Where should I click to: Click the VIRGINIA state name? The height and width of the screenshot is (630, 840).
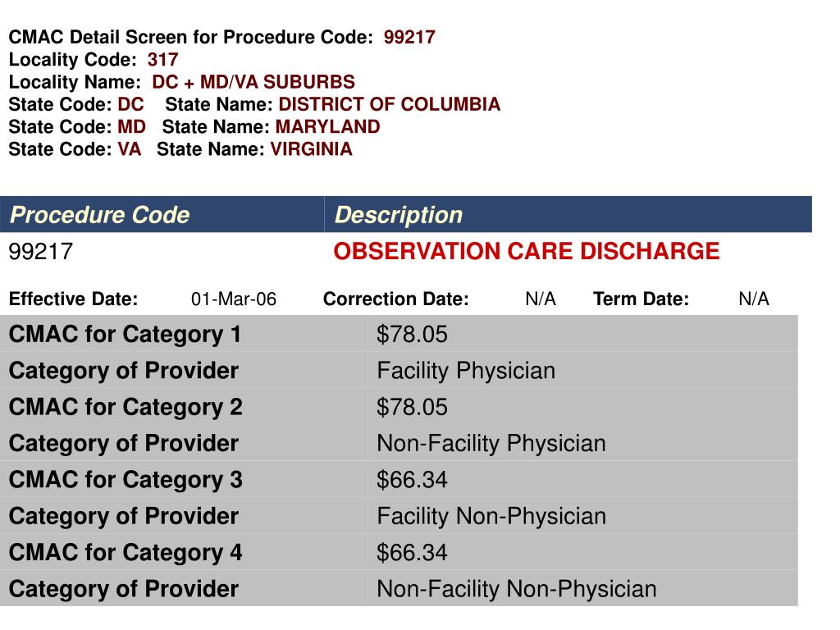(x=311, y=149)
